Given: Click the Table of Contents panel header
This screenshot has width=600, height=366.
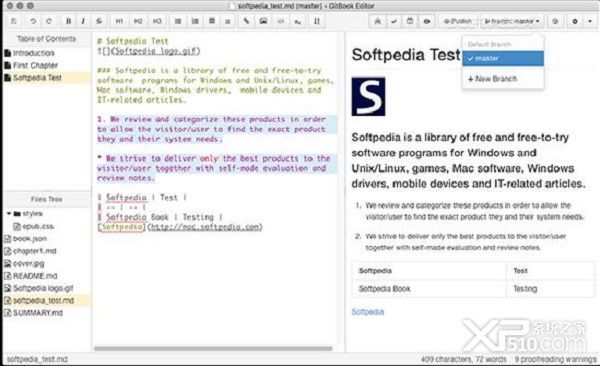Looking at the screenshot, I should pyautogui.click(x=47, y=39).
